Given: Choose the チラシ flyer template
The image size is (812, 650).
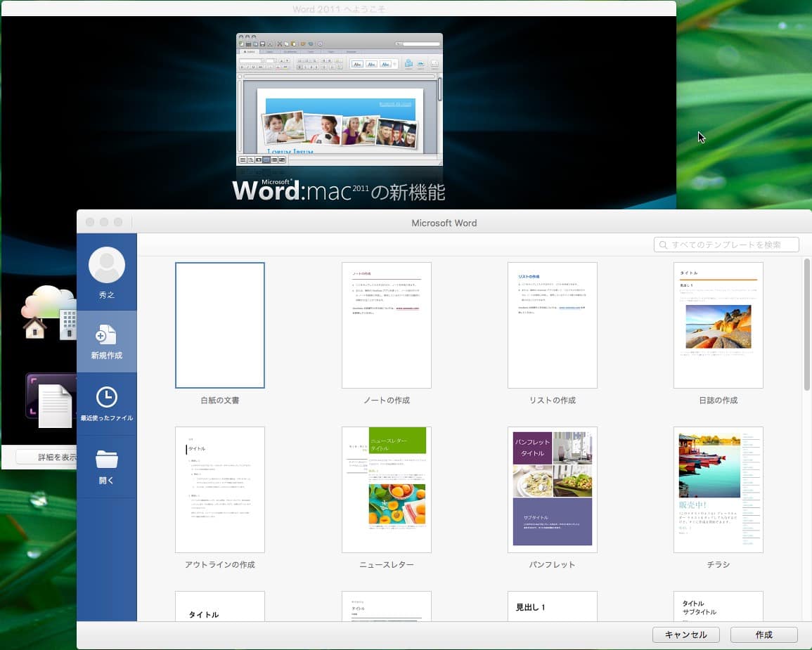Looking at the screenshot, I should [718, 489].
